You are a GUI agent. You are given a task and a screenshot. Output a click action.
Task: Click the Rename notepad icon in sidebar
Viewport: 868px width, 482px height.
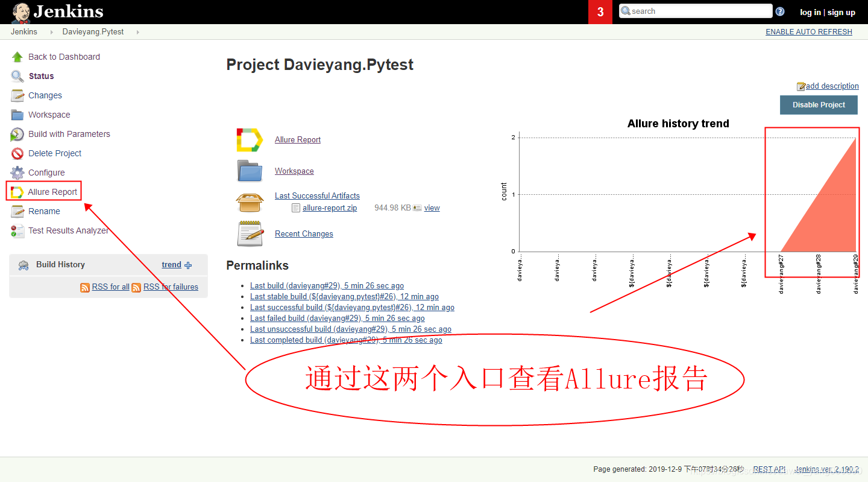point(17,211)
